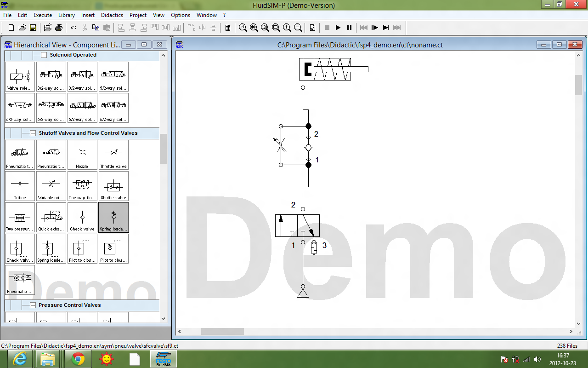Select the Check valve component in library
This screenshot has height=368, width=588.
82,218
